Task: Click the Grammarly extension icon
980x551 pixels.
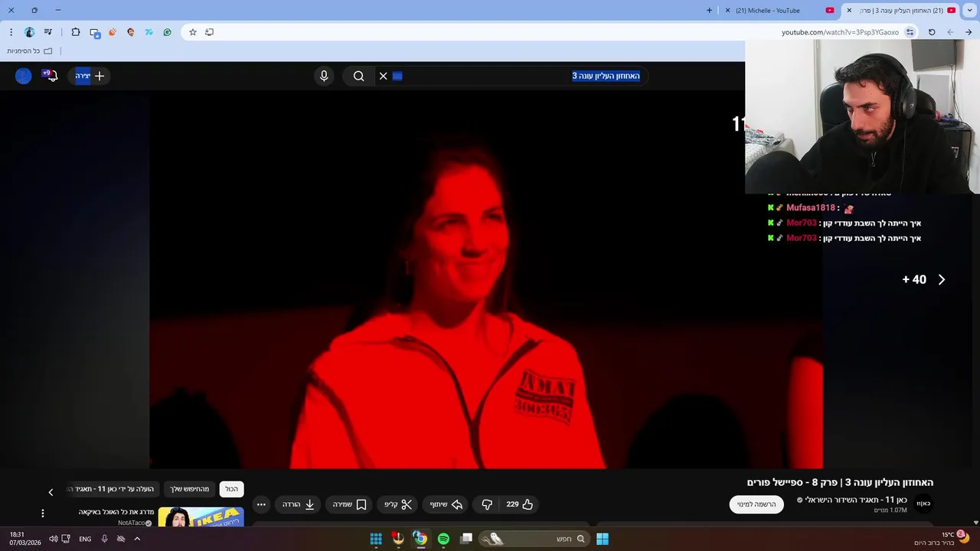Action: click(167, 32)
